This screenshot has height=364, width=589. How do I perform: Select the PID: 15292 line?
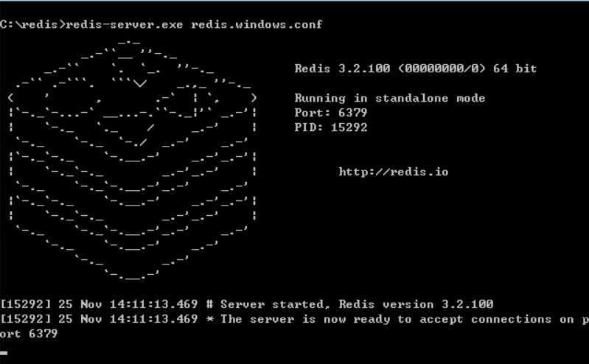(x=331, y=127)
